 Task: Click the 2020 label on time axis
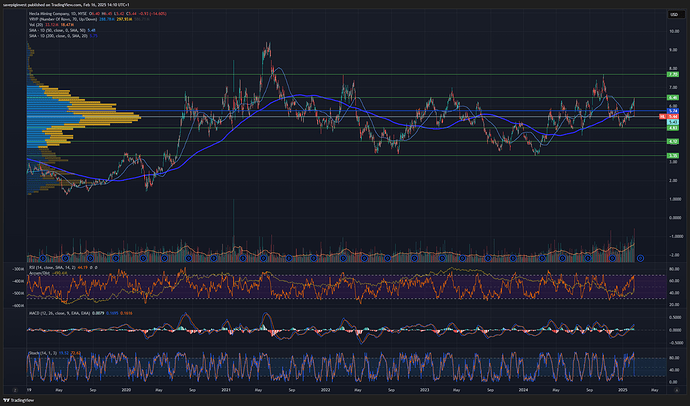(126, 390)
